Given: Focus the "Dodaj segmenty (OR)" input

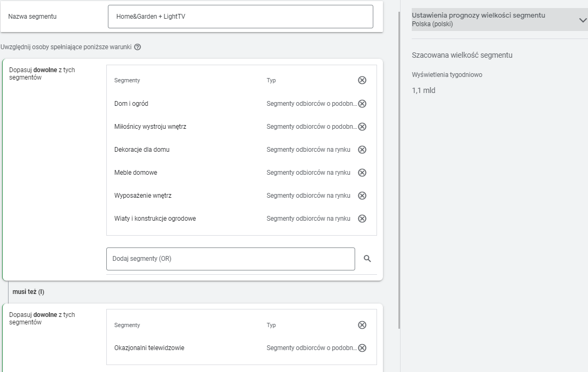Looking at the screenshot, I should click(x=230, y=259).
